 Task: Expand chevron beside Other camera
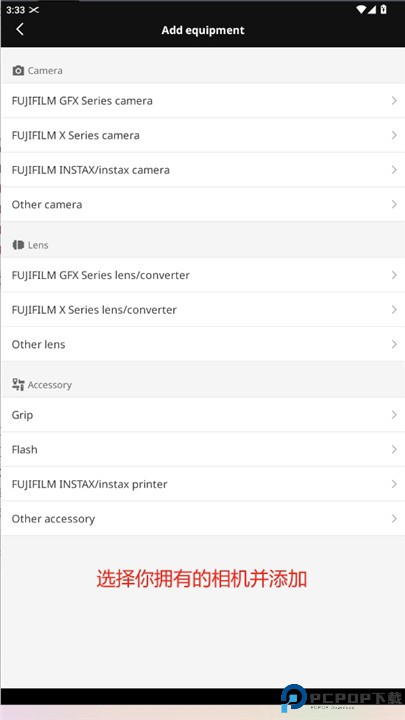click(x=394, y=204)
